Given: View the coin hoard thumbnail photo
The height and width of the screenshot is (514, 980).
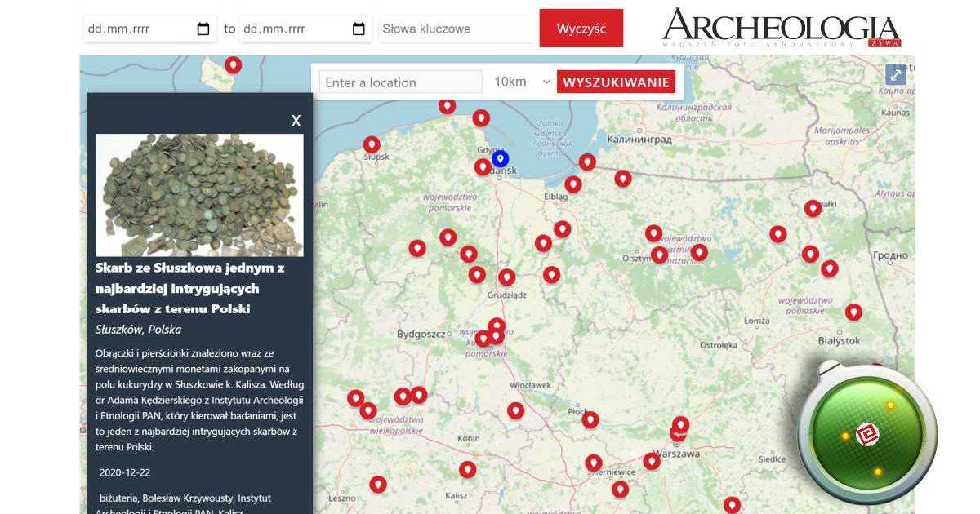Looking at the screenshot, I should coord(200,194).
